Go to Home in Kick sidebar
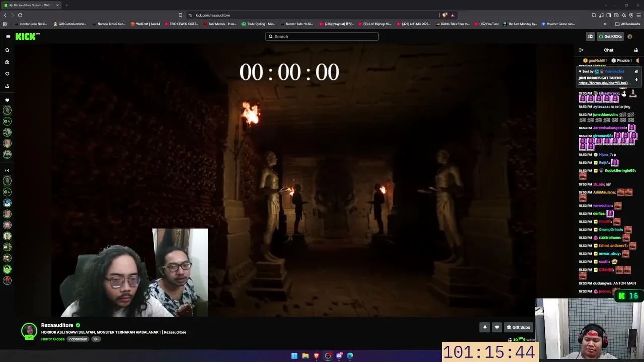 [x=7, y=50]
